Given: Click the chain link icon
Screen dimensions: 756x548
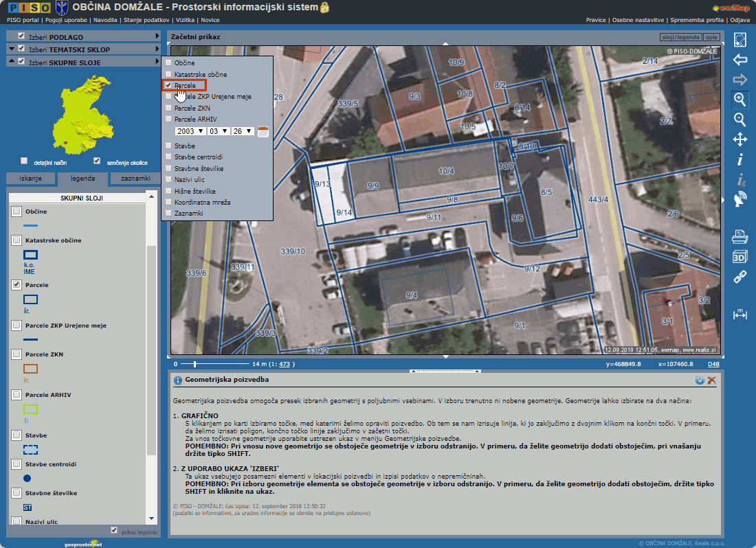Looking at the screenshot, I should pyautogui.click(x=740, y=277).
